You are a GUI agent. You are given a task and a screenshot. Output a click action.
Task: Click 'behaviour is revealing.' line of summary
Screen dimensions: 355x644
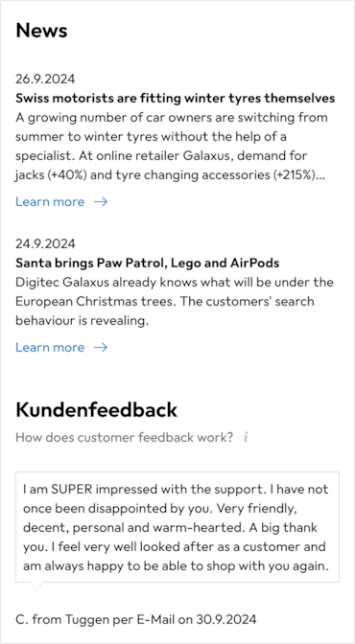[x=82, y=321]
